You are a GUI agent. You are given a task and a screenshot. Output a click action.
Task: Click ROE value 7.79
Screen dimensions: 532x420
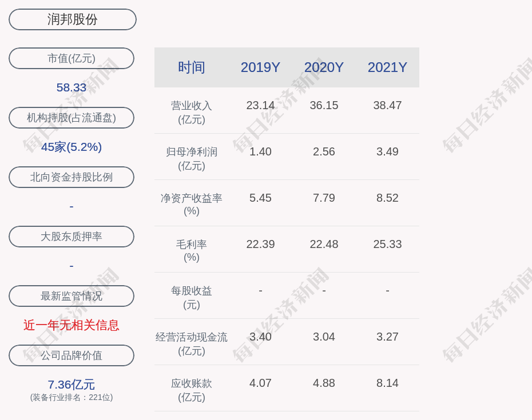coord(324,198)
